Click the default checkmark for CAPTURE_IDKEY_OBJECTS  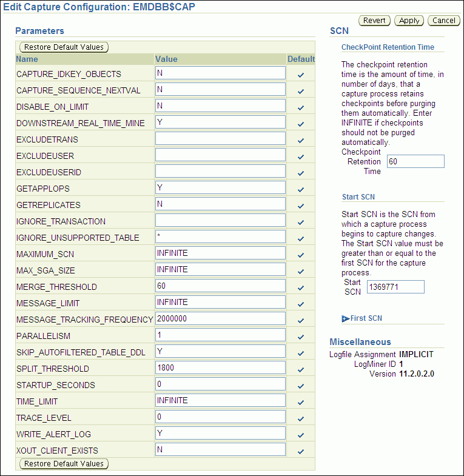[x=301, y=75]
